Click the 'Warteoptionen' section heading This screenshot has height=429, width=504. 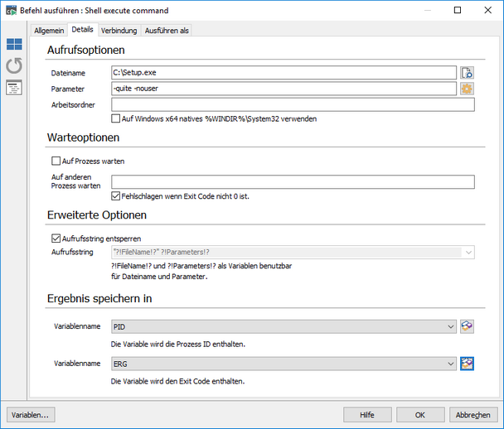click(x=83, y=137)
